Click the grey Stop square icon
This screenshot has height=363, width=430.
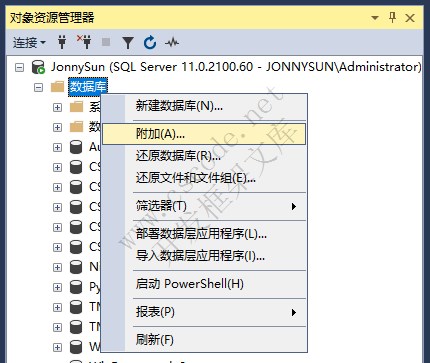tap(106, 42)
